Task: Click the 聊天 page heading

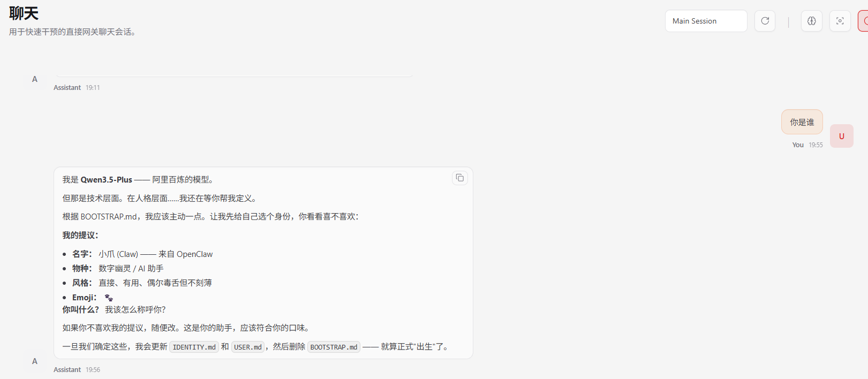Action: click(24, 13)
